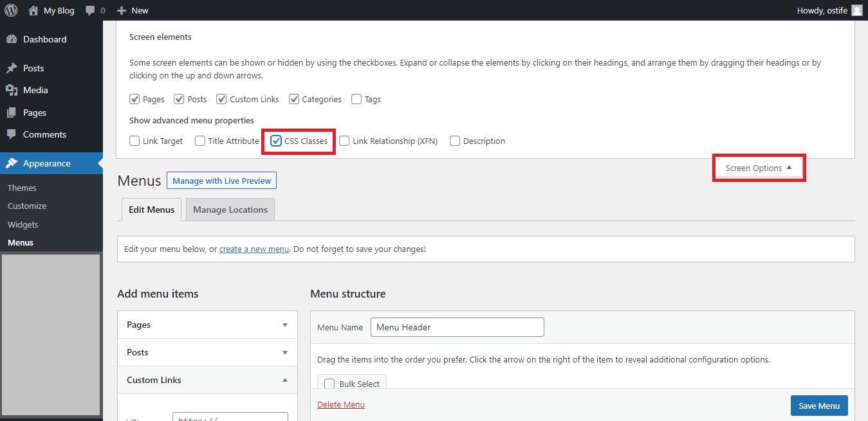Open the Media library icon

(x=12, y=90)
